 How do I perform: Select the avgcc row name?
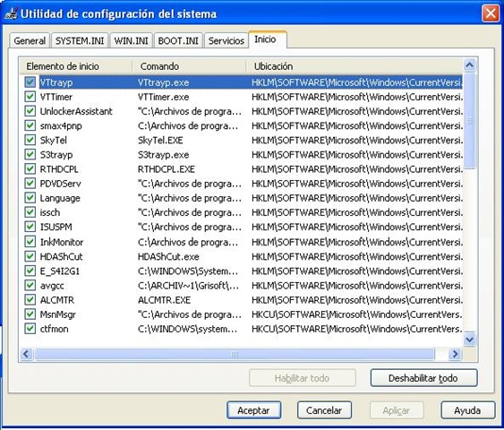click(52, 286)
